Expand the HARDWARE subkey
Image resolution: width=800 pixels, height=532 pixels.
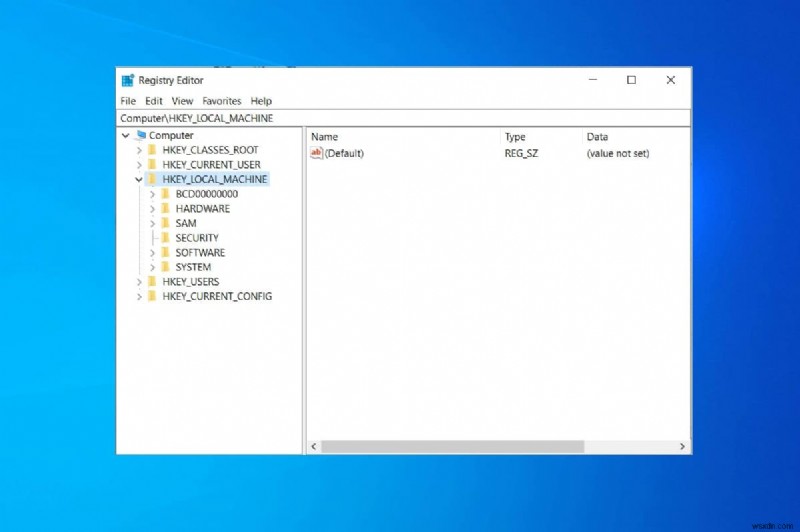tap(152, 209)
